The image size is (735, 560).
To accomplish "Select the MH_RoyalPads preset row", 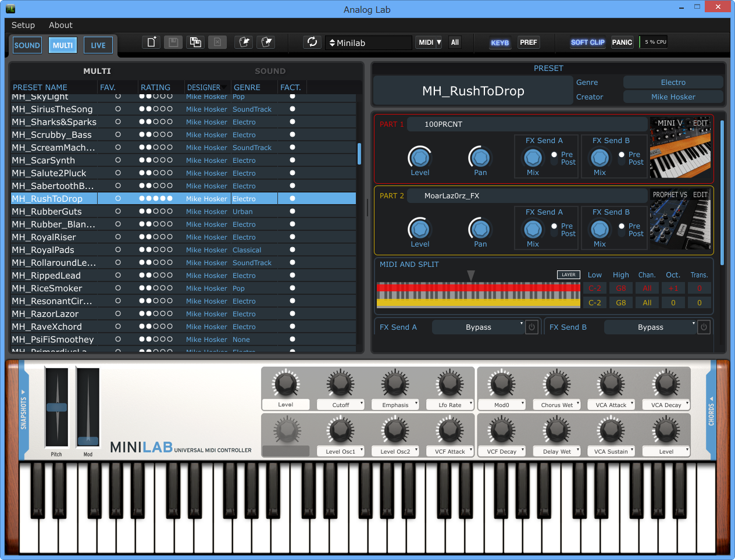I will pos(184,250).
